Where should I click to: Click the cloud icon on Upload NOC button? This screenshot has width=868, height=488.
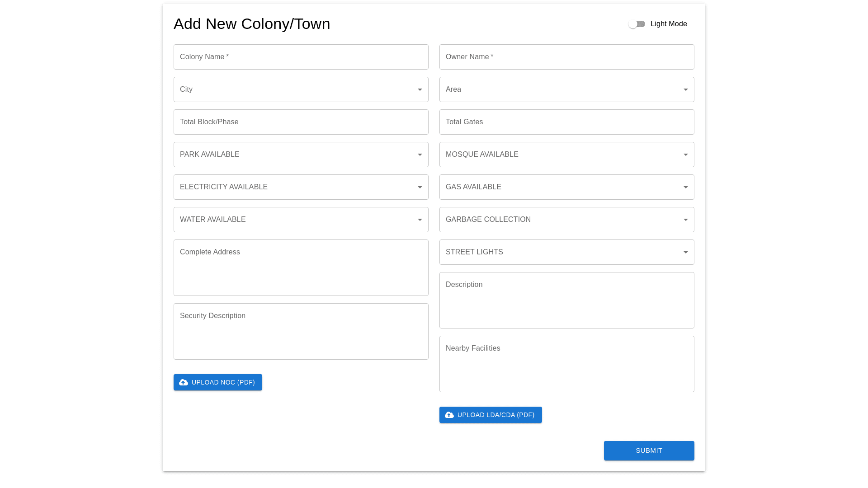(184, 382)
